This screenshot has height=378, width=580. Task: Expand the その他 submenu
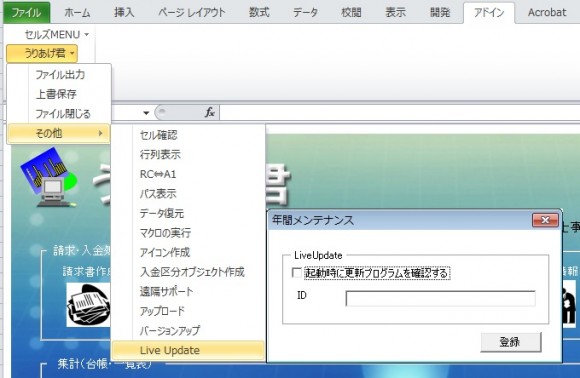(58, 133)
